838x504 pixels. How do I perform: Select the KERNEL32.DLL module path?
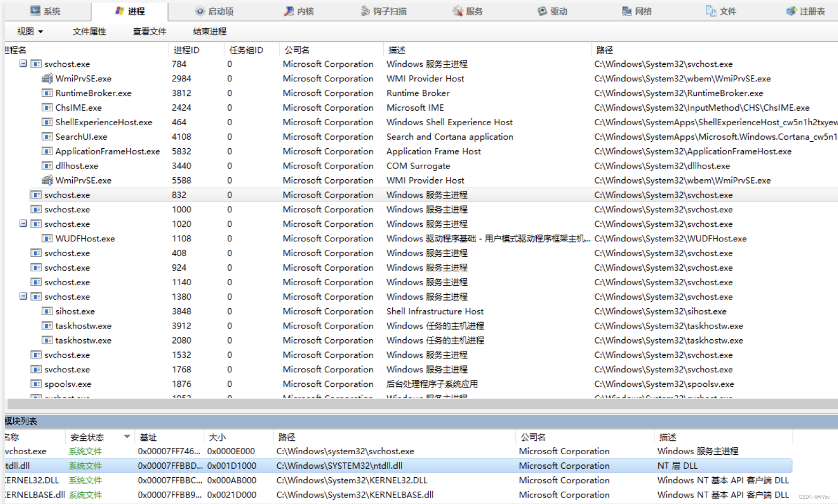click(x=352, y=480)
